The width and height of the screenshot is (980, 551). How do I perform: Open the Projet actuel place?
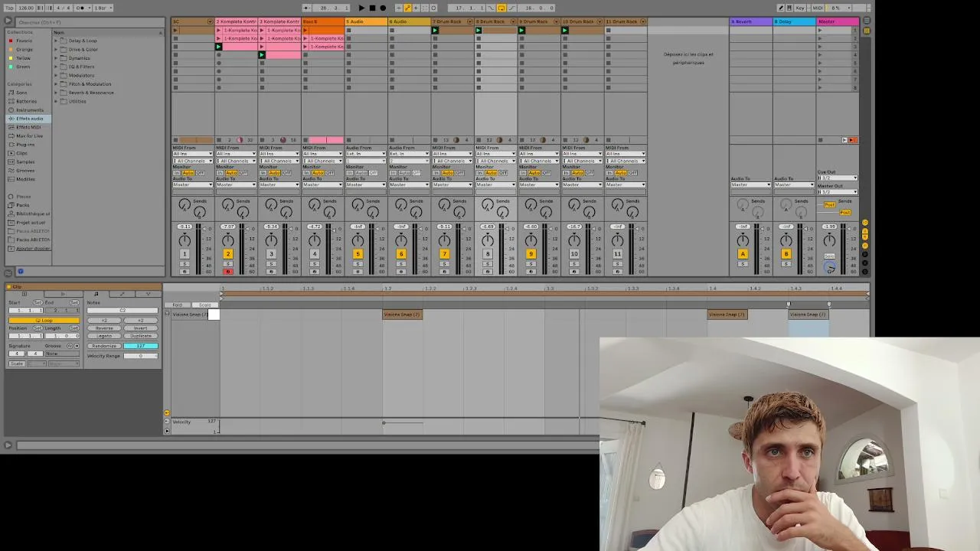(x=30, y=222)
